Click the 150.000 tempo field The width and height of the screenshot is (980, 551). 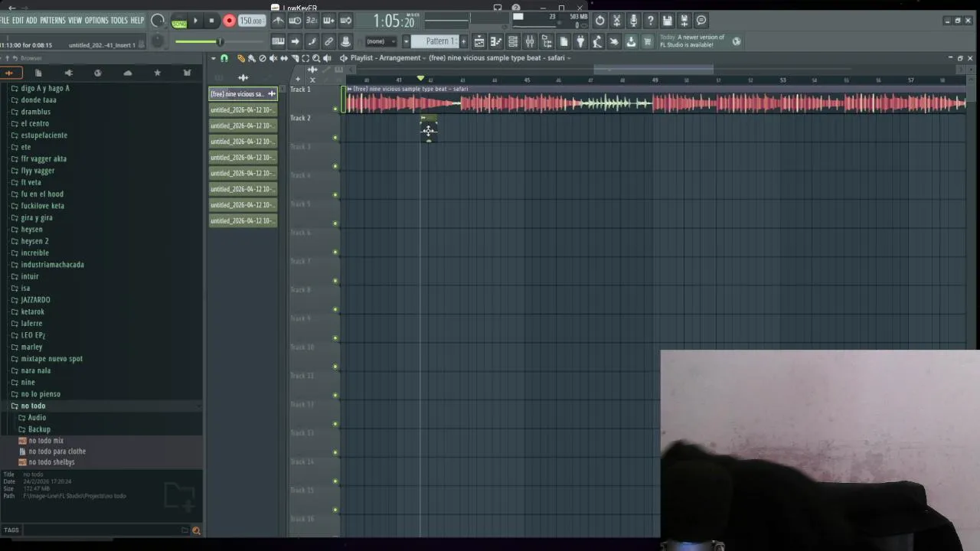[252, 21]
